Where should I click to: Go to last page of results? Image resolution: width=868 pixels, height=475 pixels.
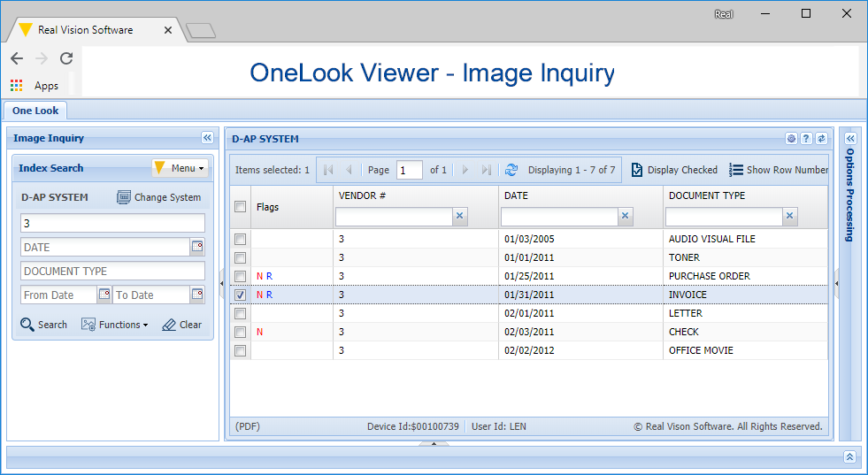tap(486, 170)
